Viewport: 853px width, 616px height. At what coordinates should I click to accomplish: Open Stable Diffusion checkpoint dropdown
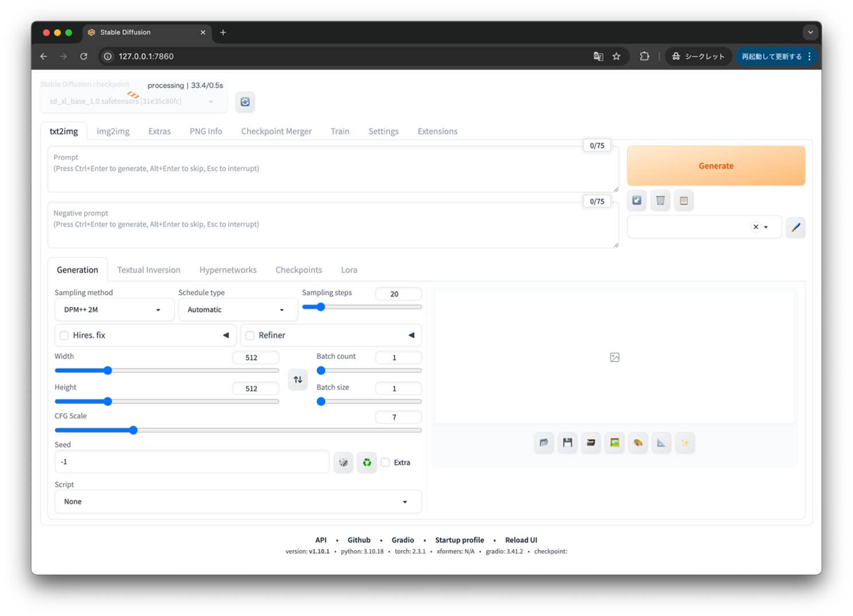click(134, 101)
